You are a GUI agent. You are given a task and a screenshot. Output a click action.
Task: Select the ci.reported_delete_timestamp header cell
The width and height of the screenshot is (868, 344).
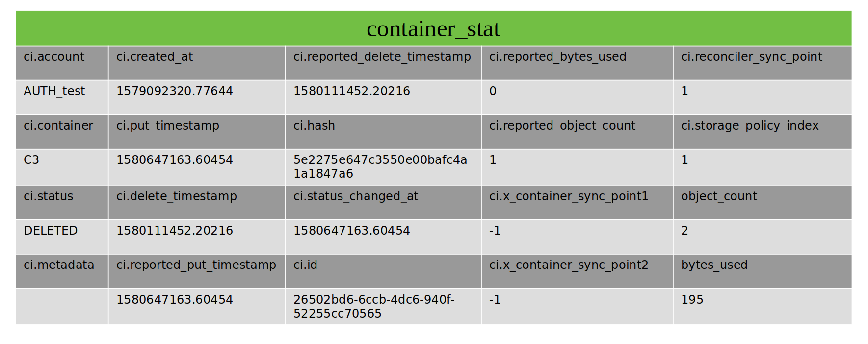pyautogui.click(x=382, y=57)
